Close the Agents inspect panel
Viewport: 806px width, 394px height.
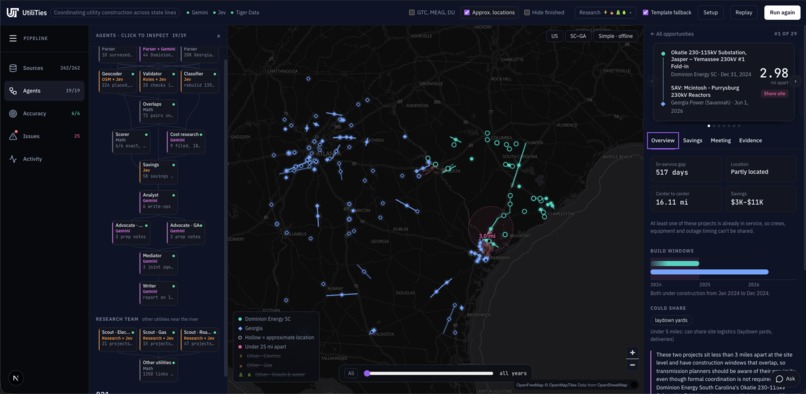tap(218, 36)
